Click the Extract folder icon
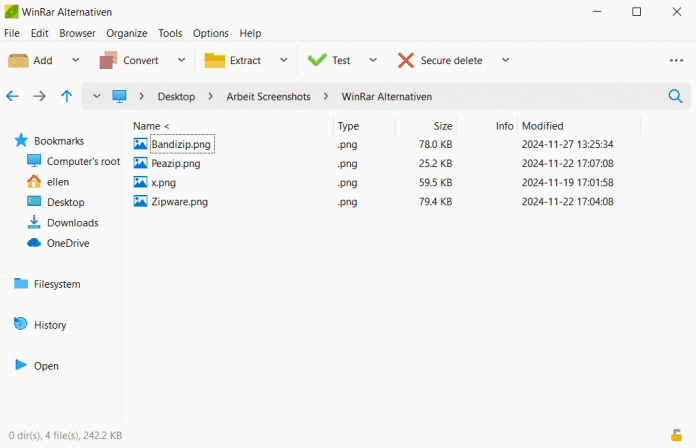 pos(215,60)
